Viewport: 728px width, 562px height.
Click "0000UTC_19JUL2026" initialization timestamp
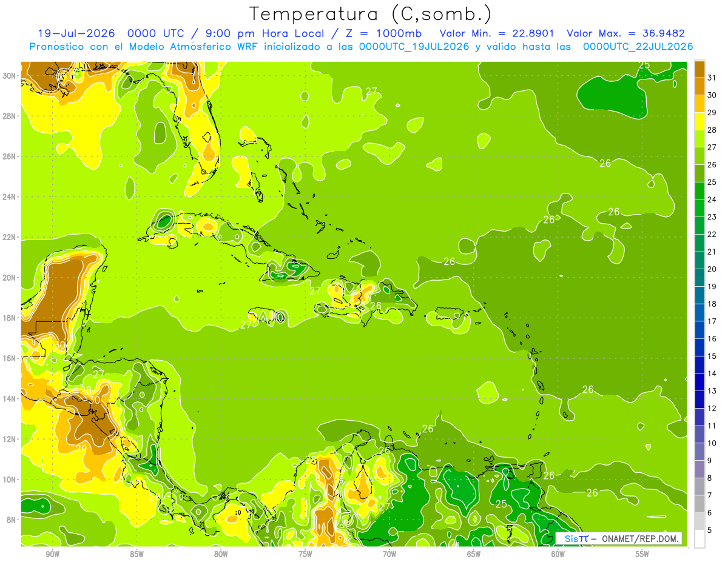point(414,47)
